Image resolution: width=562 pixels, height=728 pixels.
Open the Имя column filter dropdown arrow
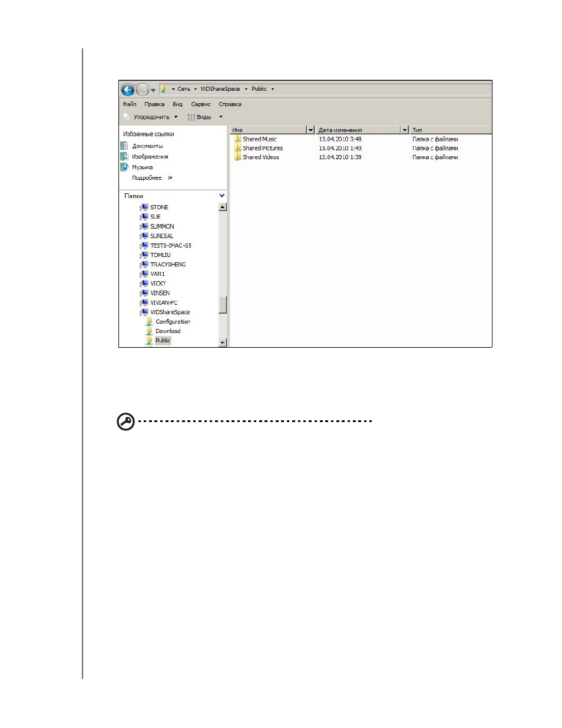point(310,130)
